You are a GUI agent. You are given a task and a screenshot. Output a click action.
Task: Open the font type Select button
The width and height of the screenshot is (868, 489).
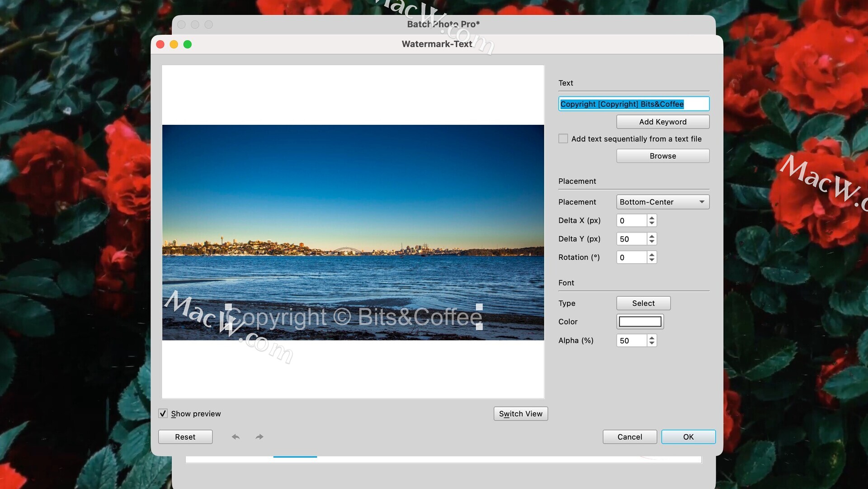click(643, 303)
